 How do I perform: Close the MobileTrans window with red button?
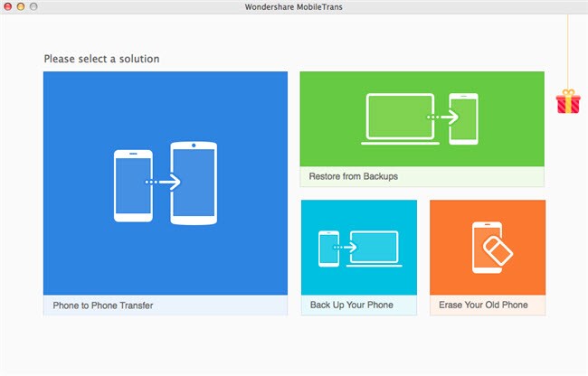(7, 6)
